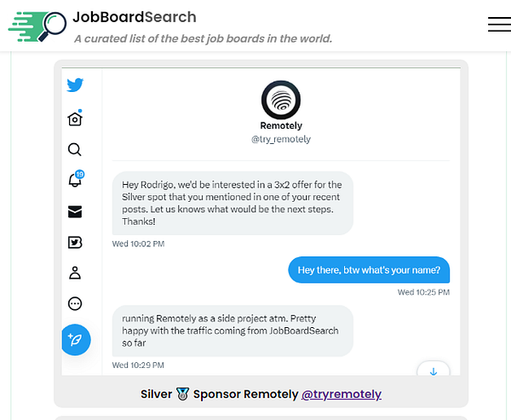Click the JobBoardSearch site title
Screen dimensions: 511x420
click(135, 17)
